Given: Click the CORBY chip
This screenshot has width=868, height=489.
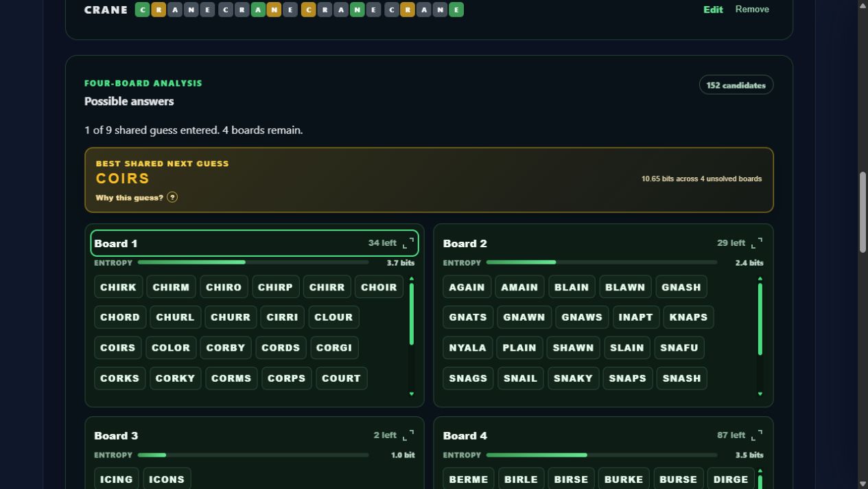Looking at the screenshot, I should [226, 348].
